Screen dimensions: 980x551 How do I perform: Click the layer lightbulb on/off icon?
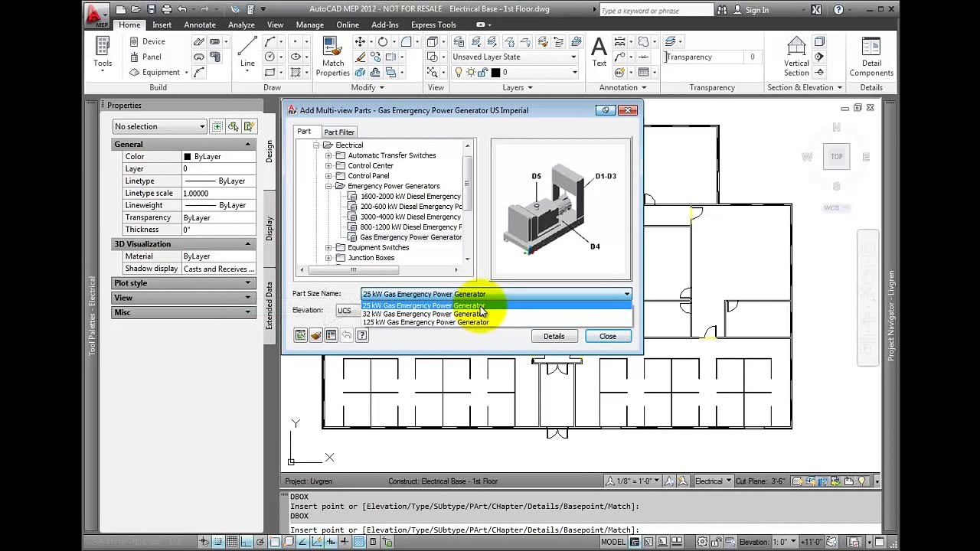click(459, 72)
